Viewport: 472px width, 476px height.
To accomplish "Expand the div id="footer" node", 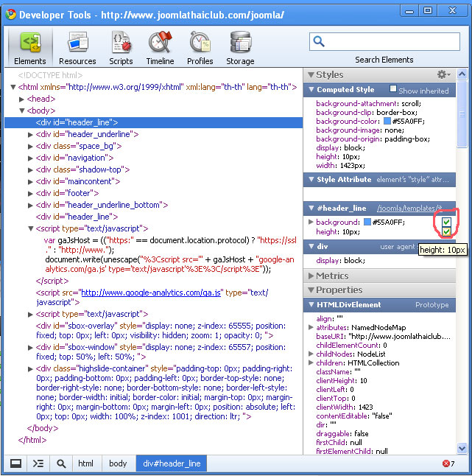I will click(x=30, y=194).
